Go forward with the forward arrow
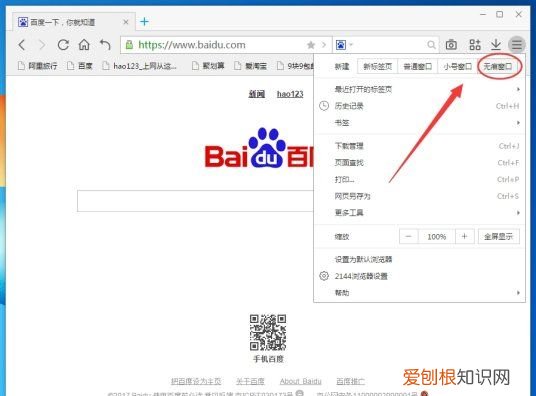This screenshot has height=396, width=536. click(x=42, y=45)
